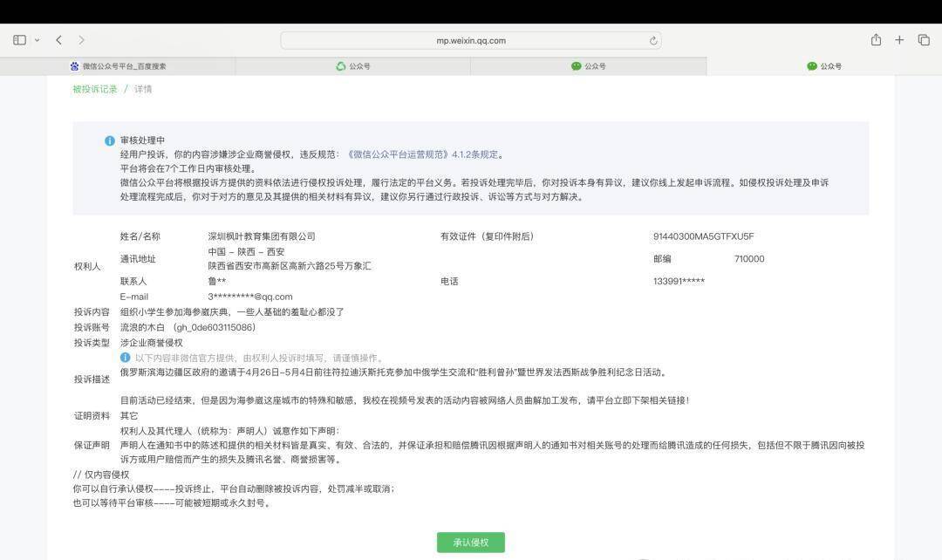
Task: Click the 有效证件（复印件附后） label
Action: pos(488,236)
